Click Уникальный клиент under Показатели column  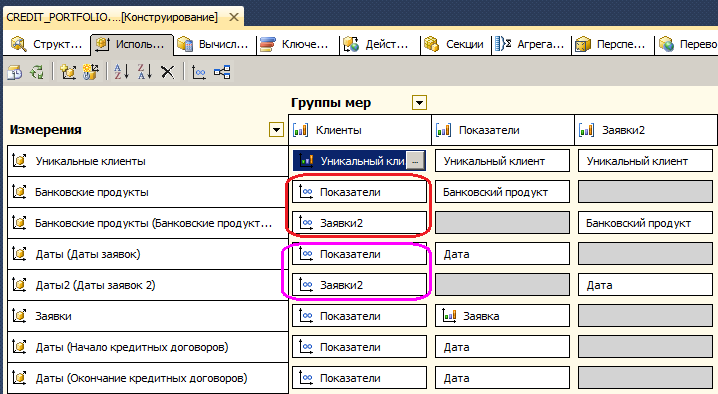502,161
